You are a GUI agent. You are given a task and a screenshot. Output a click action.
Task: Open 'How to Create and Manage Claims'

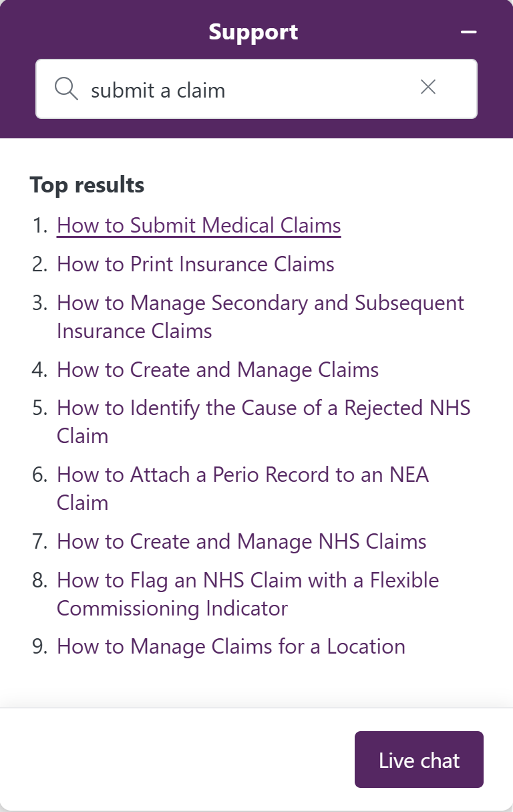(x=218, y=370)
